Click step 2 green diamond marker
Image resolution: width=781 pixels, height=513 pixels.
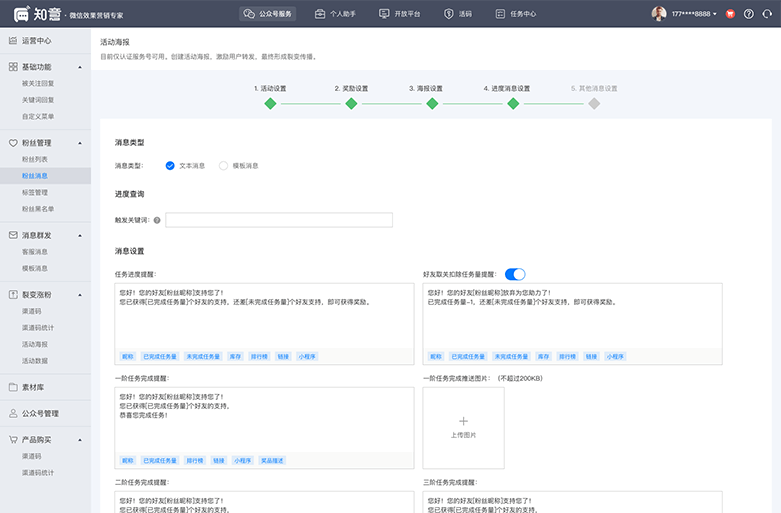click(x=351, y=104)
